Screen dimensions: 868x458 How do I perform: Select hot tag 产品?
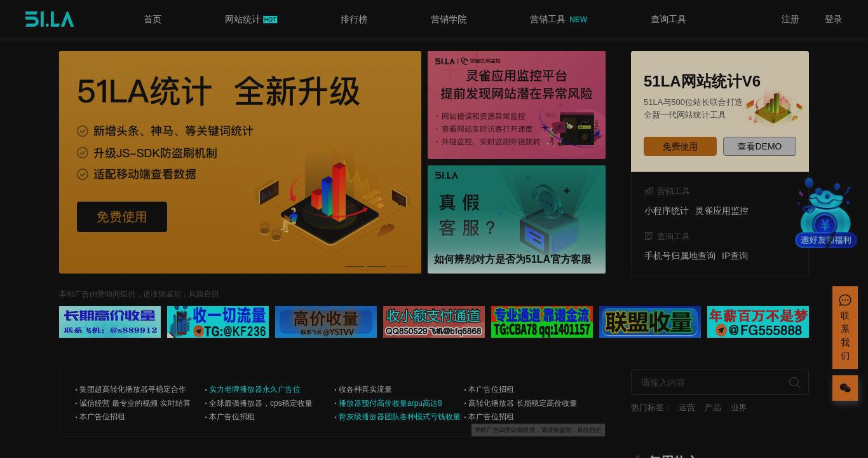pyautogui.click(x=713, y=407)
